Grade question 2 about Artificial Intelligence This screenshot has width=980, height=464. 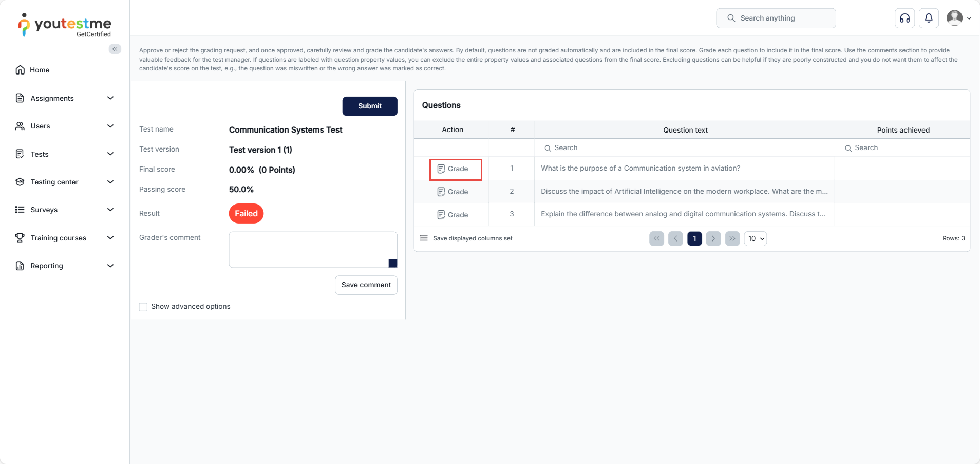click(453, 192)
